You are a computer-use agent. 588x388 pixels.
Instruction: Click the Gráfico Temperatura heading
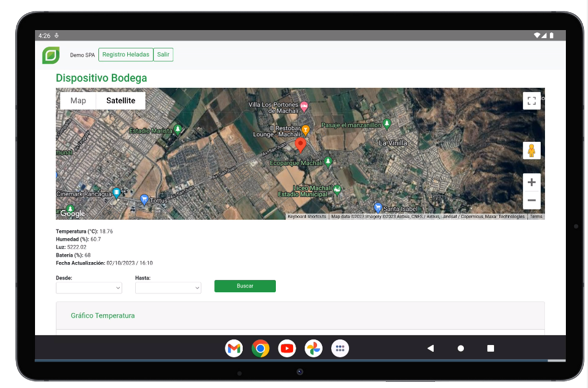click(x=103, y=316)
